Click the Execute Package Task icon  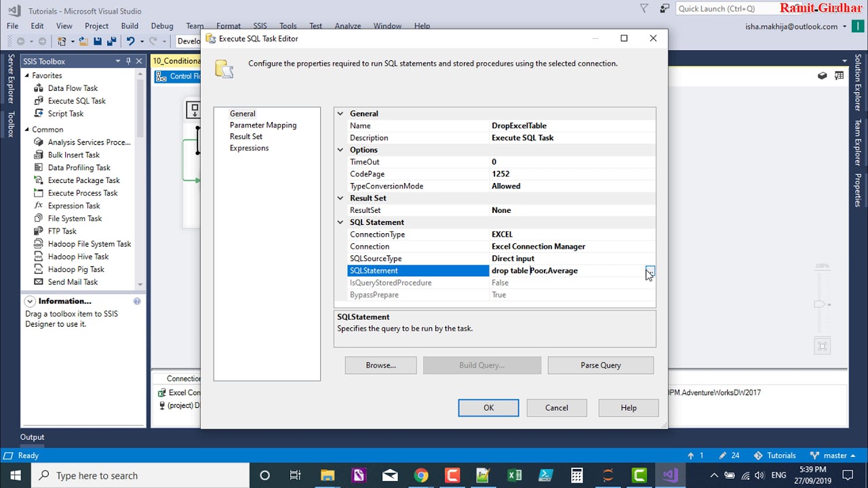pyautogui.click(x=38, y=180)
